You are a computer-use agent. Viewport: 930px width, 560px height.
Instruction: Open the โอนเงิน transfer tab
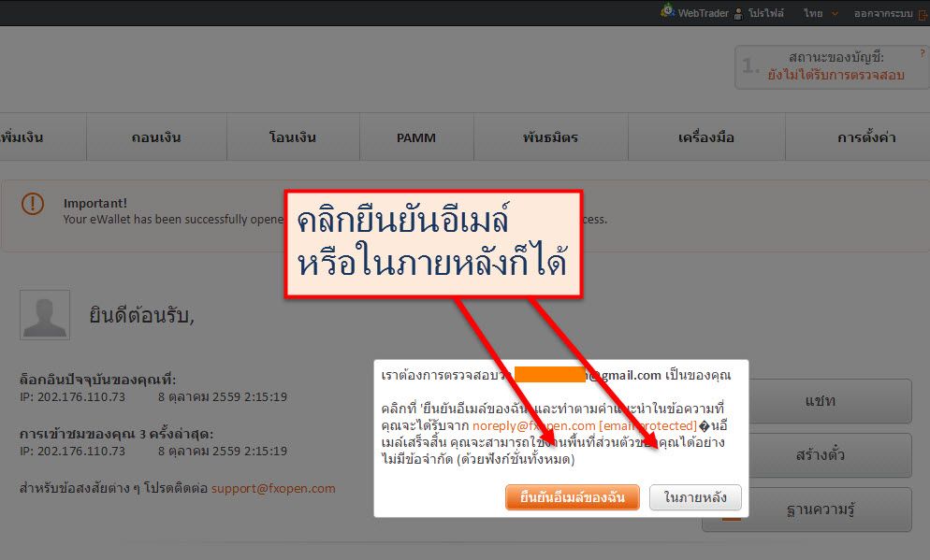pyautogui.click(x=293, y=137)
